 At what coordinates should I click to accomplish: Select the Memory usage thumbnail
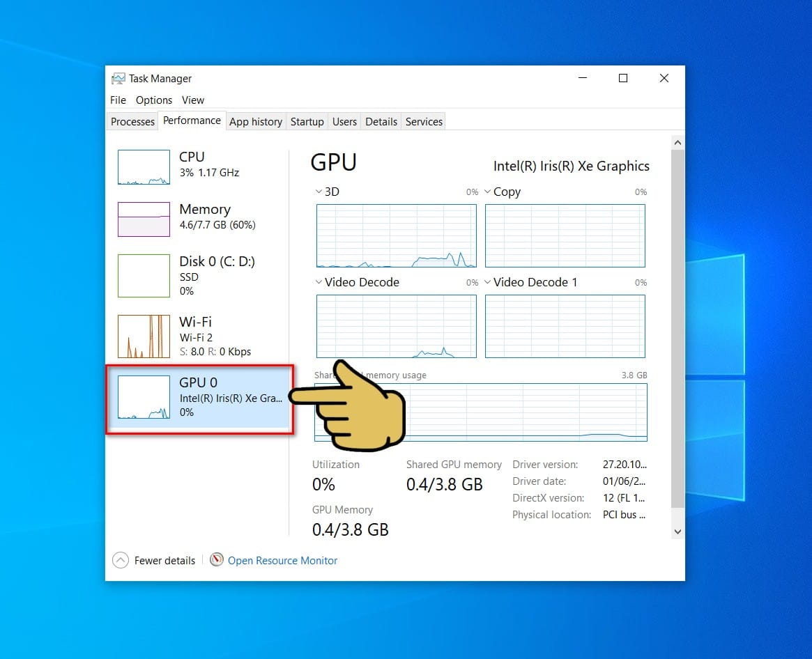[x=144, y=219]
